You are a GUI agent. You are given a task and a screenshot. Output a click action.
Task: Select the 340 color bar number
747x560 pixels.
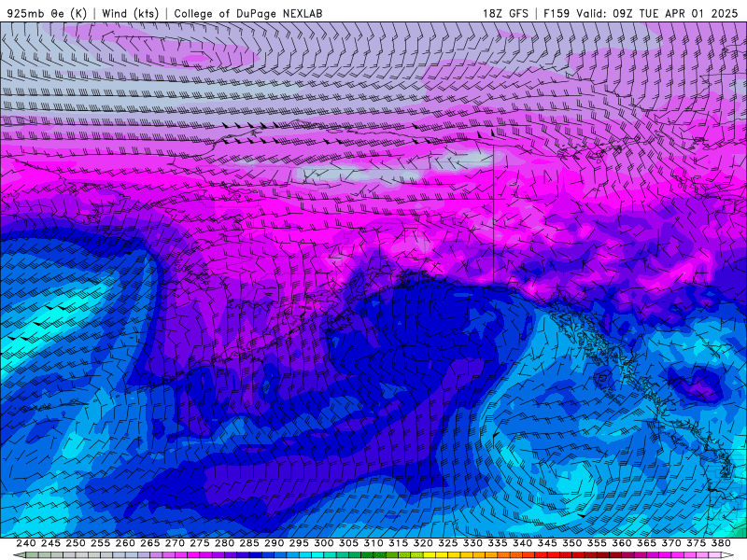click(523, 543)
